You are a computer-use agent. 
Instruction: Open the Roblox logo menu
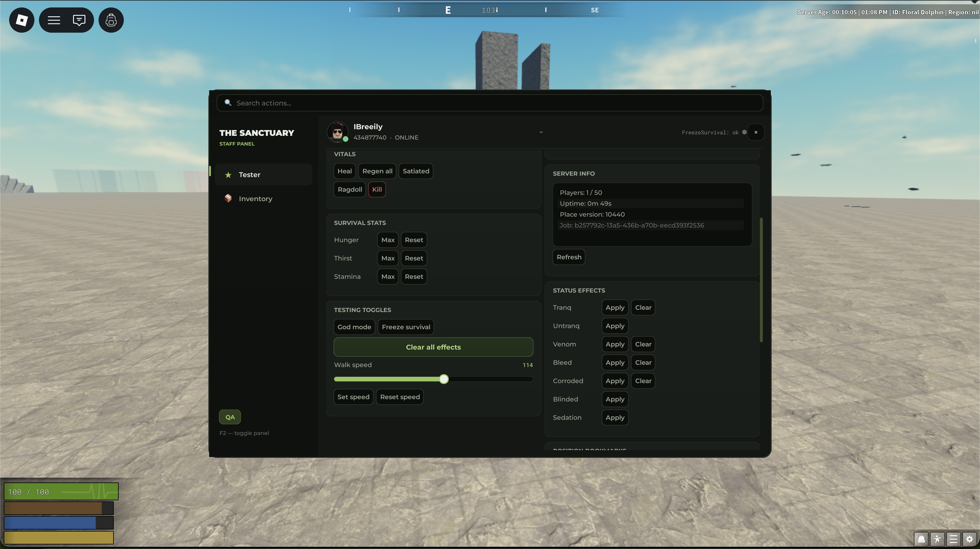(22, 20)
